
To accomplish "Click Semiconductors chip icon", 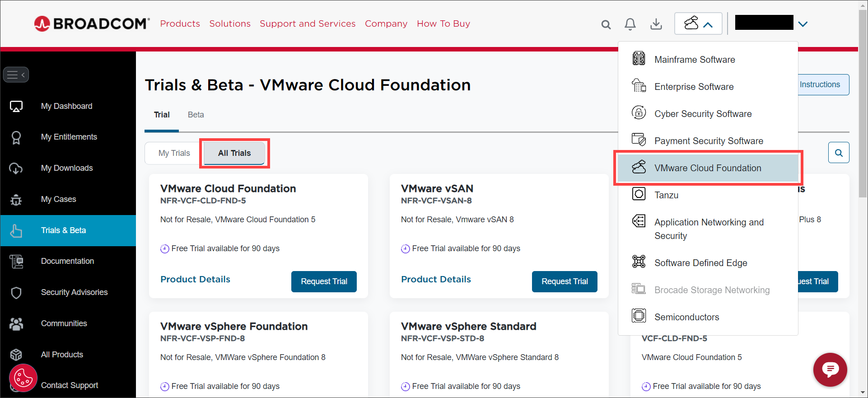I will click(639, 315).
